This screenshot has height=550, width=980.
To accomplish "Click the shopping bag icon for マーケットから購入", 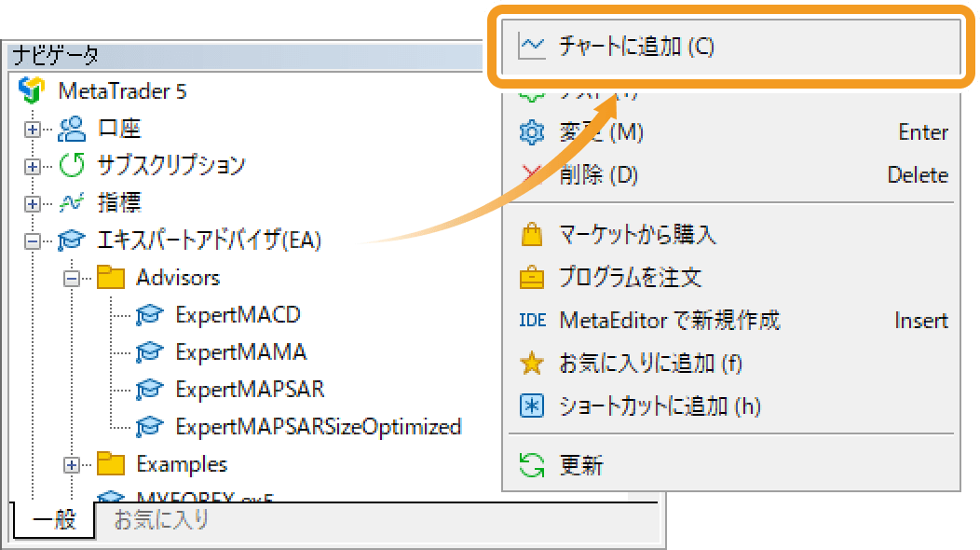I will click(x=532, y=235).
